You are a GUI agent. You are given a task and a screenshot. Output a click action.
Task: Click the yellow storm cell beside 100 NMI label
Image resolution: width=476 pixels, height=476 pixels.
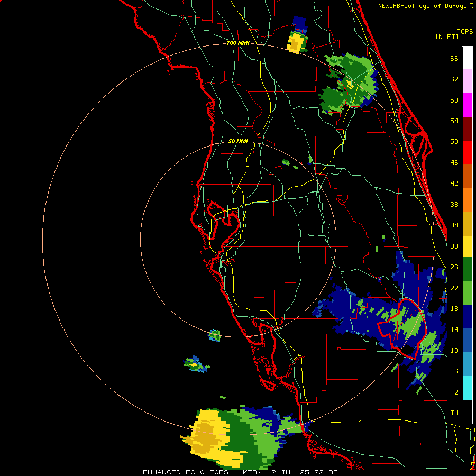click(x=295, y=42)
